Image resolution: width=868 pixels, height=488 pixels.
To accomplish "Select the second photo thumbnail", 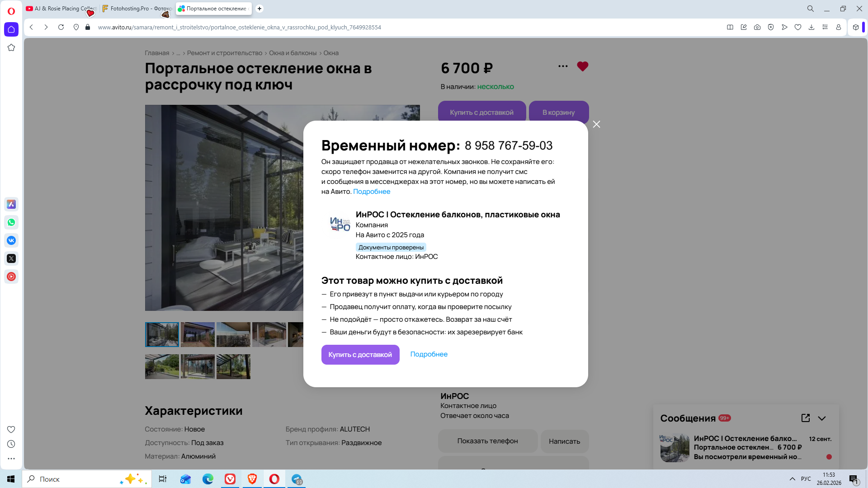I will 198,334.
